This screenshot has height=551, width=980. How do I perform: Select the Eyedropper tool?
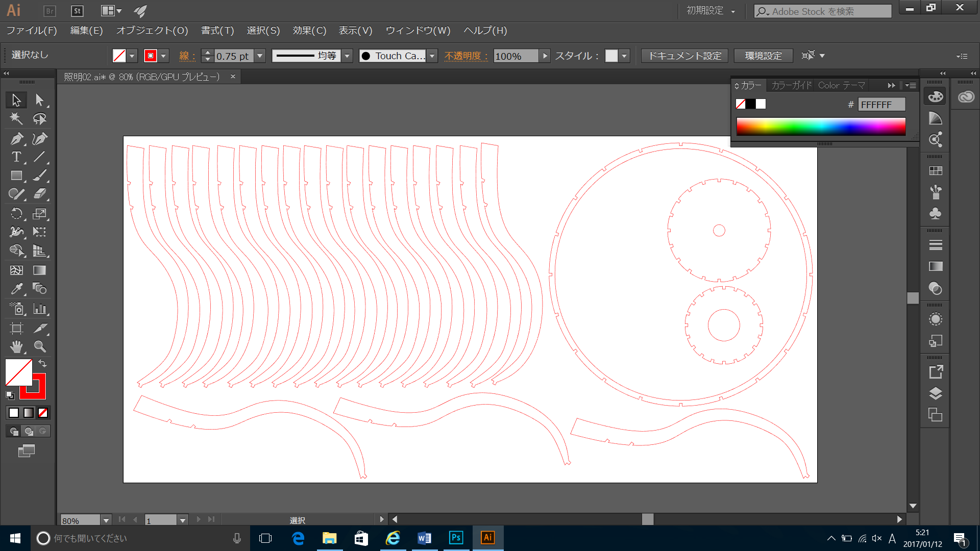coord(16,289)
